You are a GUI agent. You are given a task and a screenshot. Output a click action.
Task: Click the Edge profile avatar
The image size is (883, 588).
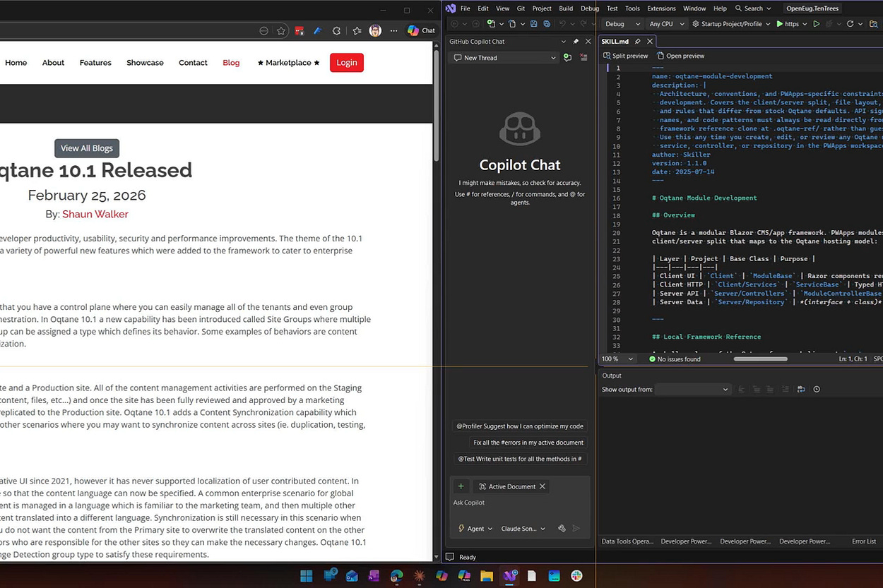click(375, 30)
